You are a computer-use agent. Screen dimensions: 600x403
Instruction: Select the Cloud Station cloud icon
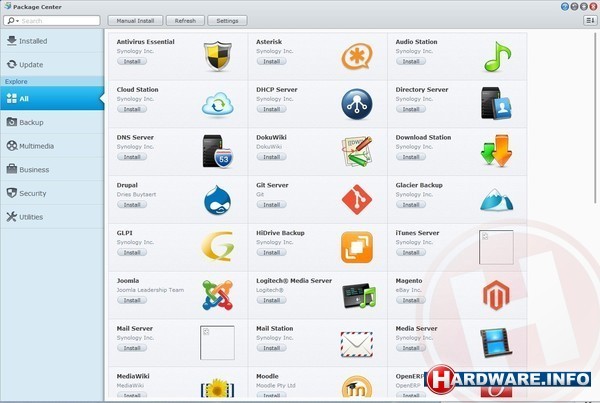217,103
